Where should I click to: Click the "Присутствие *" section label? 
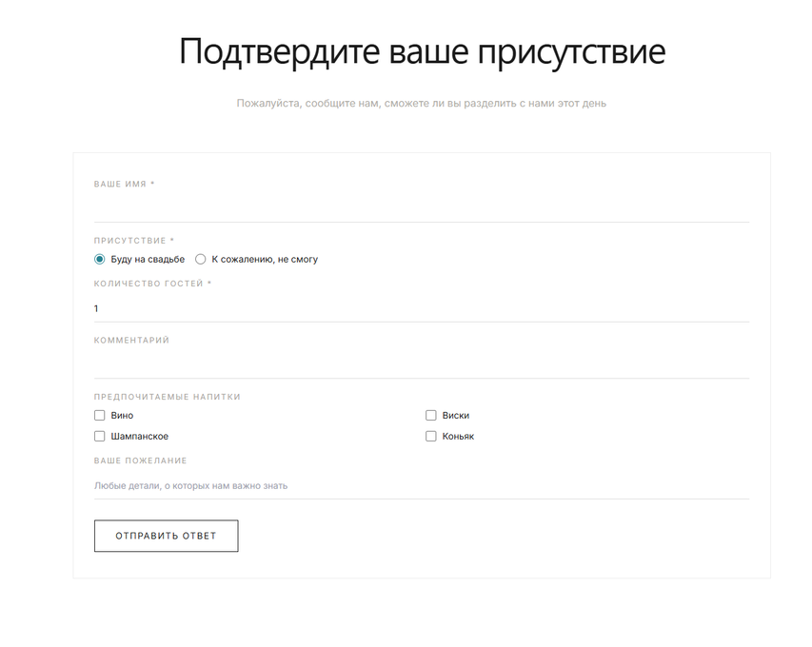[133, 241]
